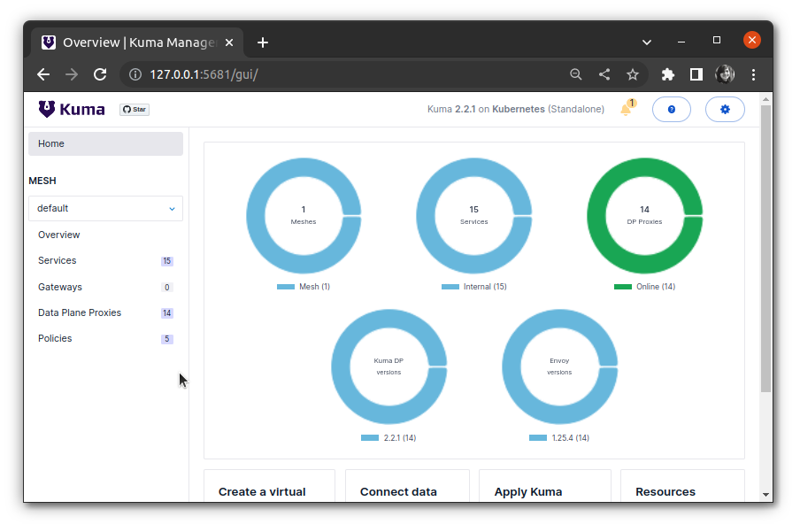800x532 pixels.
Task: Bookmark this page with the star icon
Action: click(x=633, y=74)
